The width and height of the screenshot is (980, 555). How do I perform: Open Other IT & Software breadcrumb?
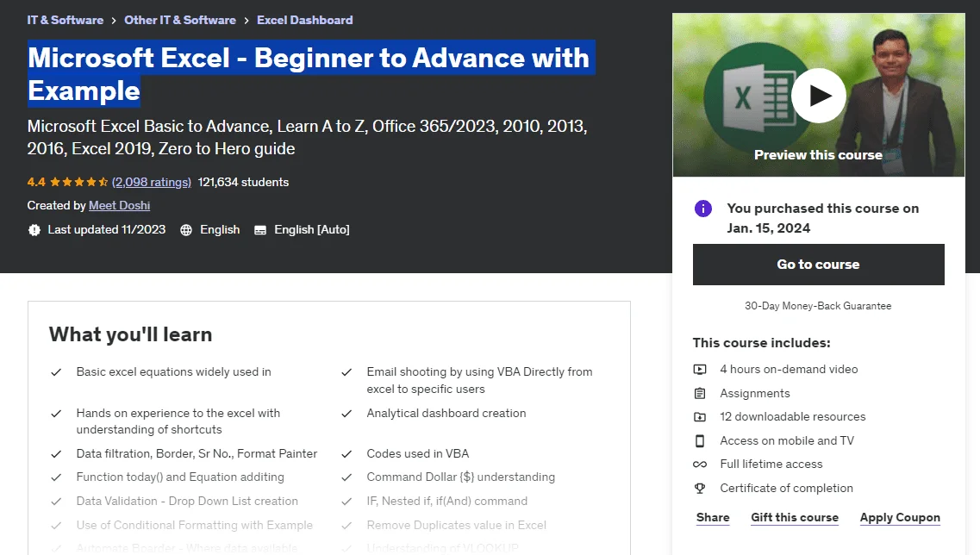click(x=180, y=20)
